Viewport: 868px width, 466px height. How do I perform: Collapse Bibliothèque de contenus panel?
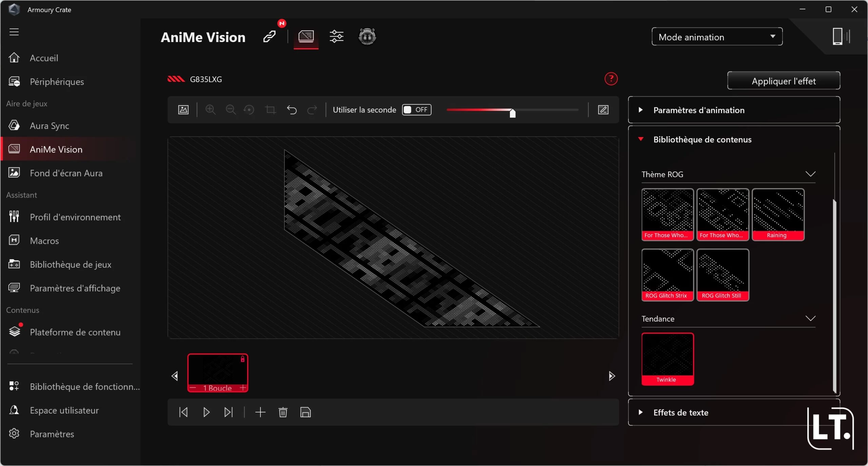tap(734, 139)
